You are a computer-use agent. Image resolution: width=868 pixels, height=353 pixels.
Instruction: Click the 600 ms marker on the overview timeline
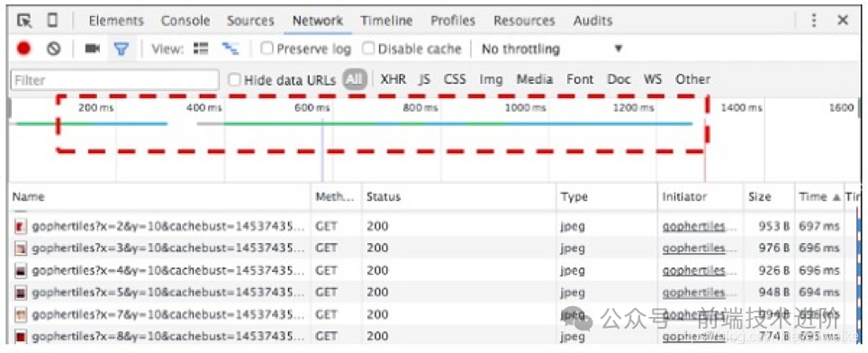(312, 107)
